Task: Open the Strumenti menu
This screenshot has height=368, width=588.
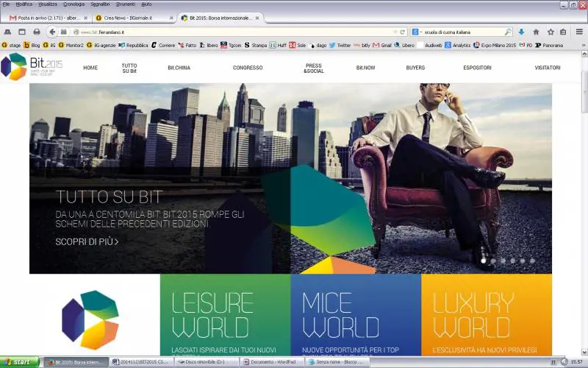Action: 125,4
